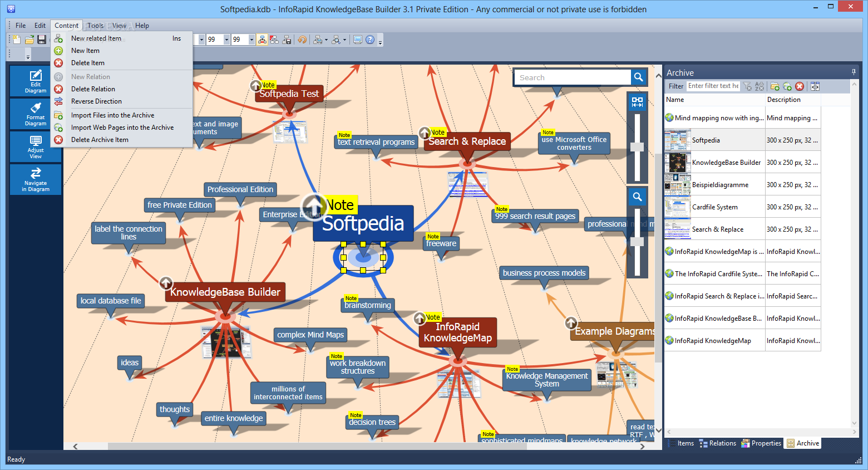The height and width of the screenshot is (470, 868).
Task: Click the Open folder toolbar icon
Action: pos(29,40)
